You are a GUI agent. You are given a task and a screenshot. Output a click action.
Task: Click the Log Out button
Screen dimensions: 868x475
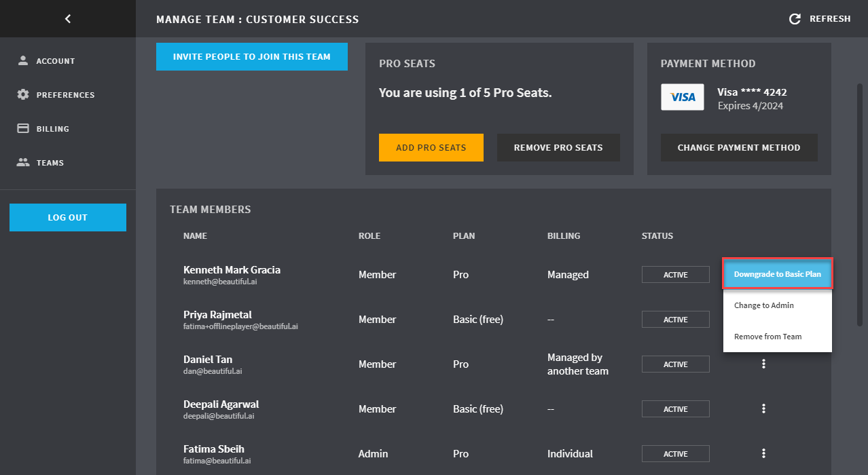68,217
